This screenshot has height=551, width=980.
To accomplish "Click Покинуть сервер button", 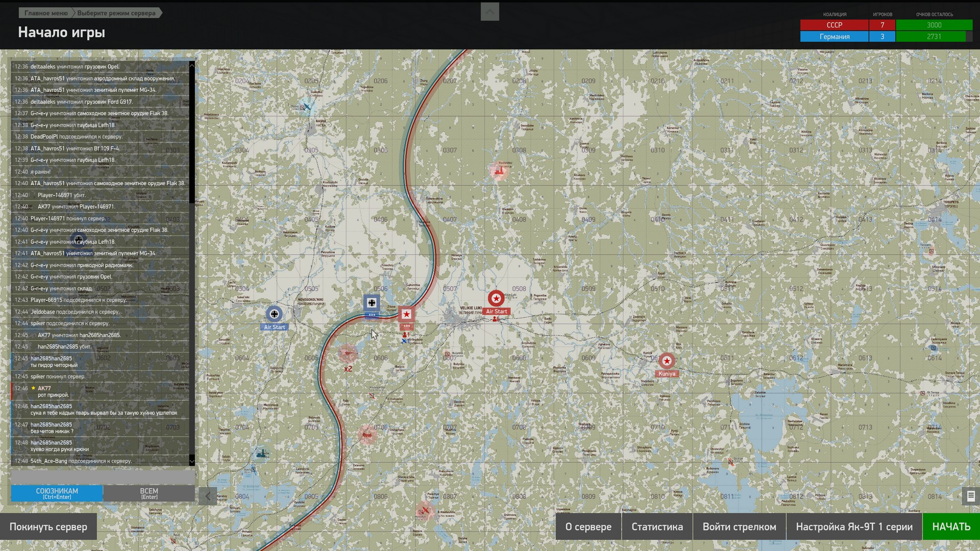I will tap(48, 527).
